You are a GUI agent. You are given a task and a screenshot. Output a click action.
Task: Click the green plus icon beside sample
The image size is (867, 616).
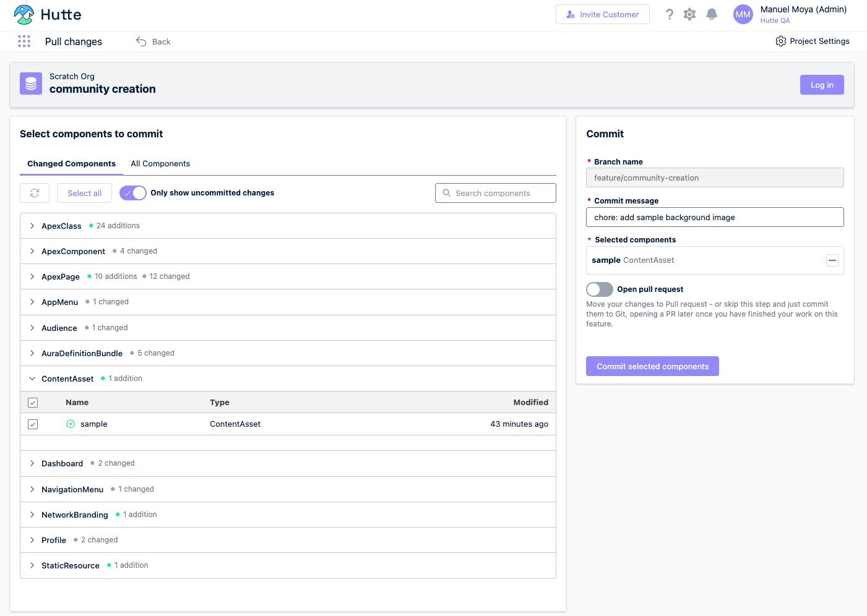tap(71, 424)
